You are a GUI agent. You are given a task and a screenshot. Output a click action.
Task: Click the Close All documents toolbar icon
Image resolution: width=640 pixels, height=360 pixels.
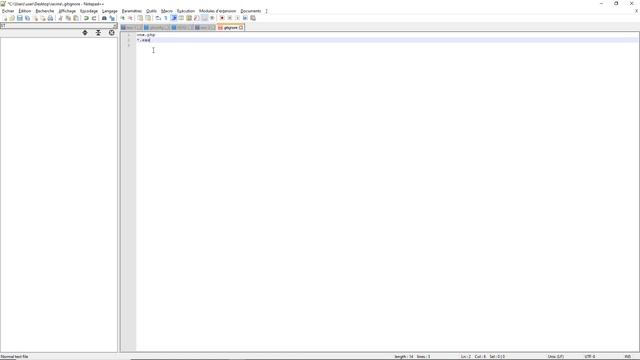click(x=43, y=18)
